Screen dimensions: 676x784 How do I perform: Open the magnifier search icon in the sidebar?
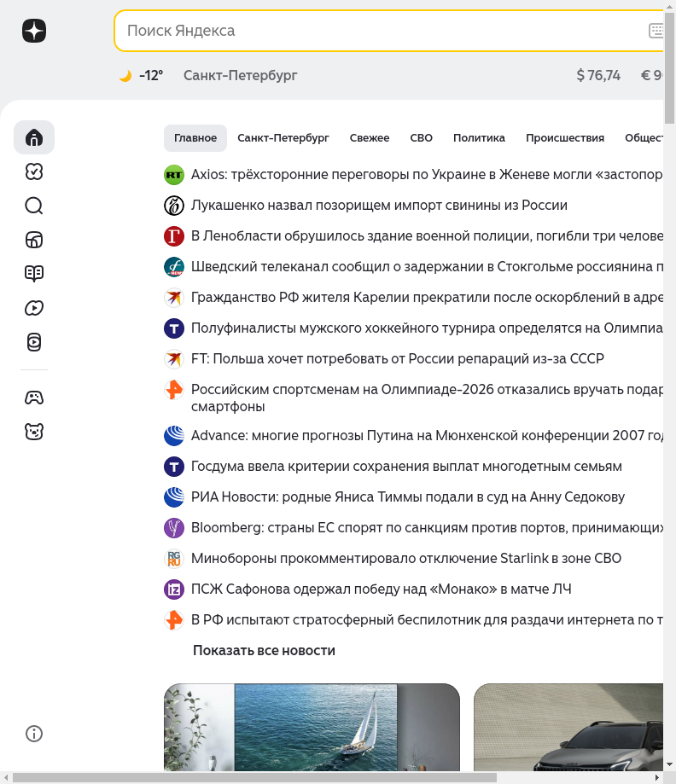[34, 206]
